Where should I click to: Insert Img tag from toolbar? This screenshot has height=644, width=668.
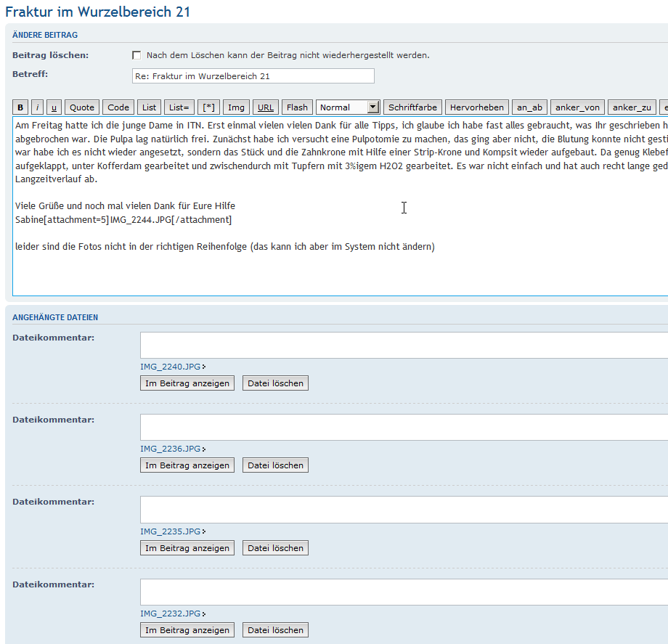[236, 107]
